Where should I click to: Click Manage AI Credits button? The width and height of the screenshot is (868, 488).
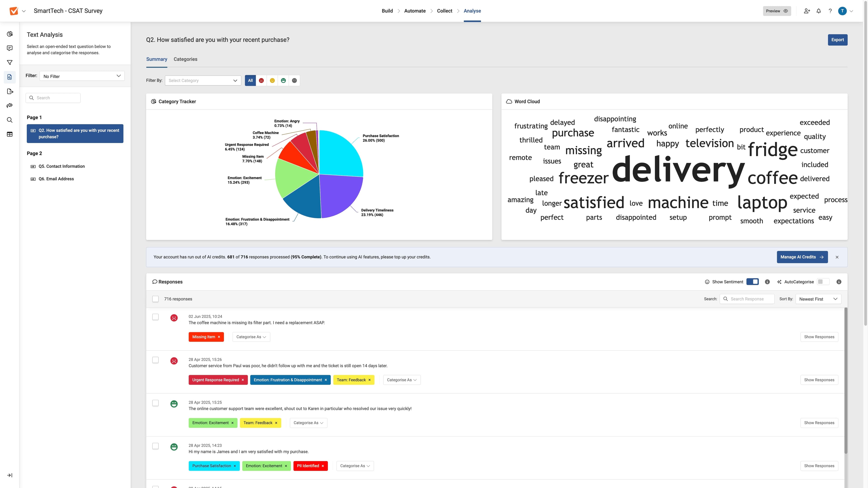(x=802, y=257)
